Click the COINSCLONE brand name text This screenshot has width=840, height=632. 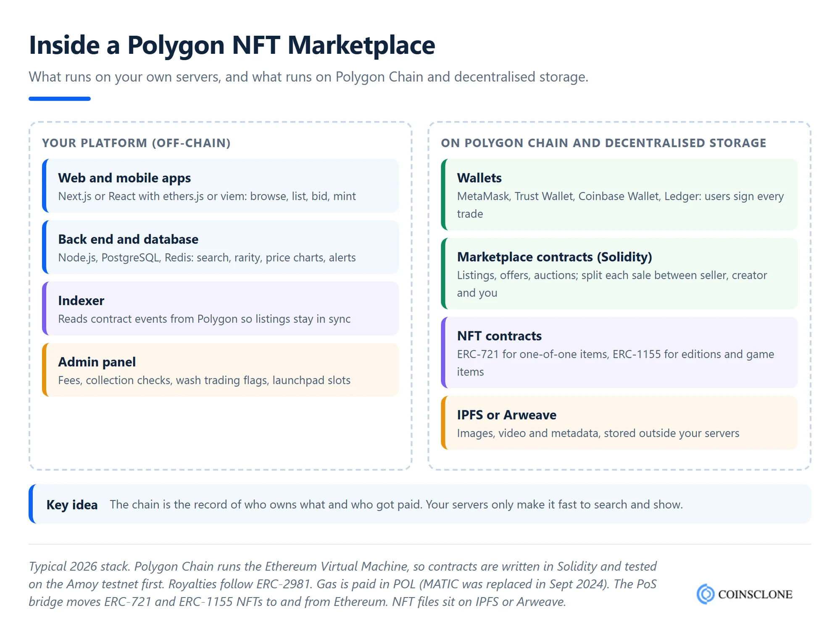pos(755,594)
